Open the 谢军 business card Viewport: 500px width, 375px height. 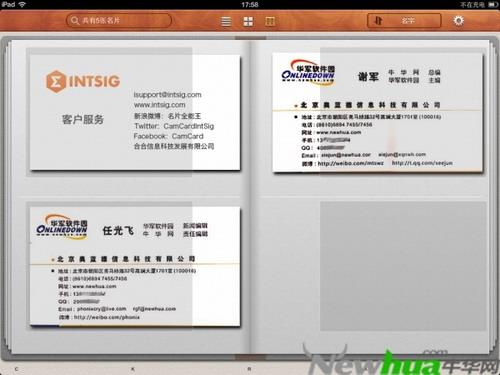point(377,113)
